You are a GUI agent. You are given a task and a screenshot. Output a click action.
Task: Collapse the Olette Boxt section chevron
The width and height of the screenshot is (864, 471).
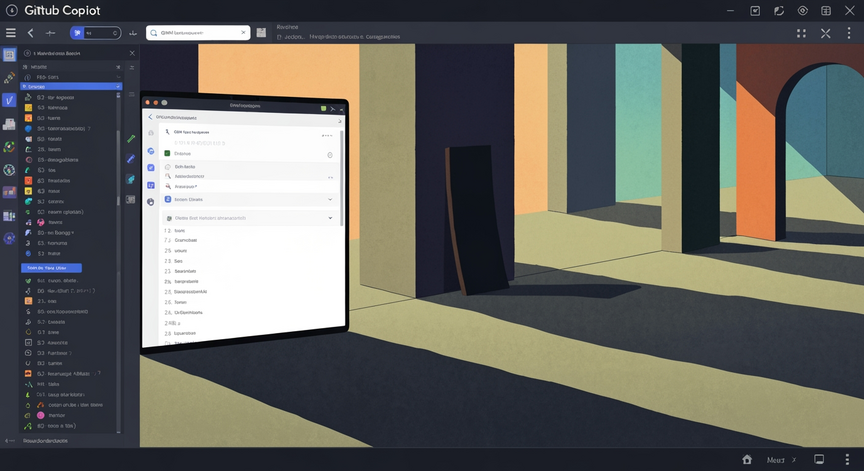click(330, 218)
